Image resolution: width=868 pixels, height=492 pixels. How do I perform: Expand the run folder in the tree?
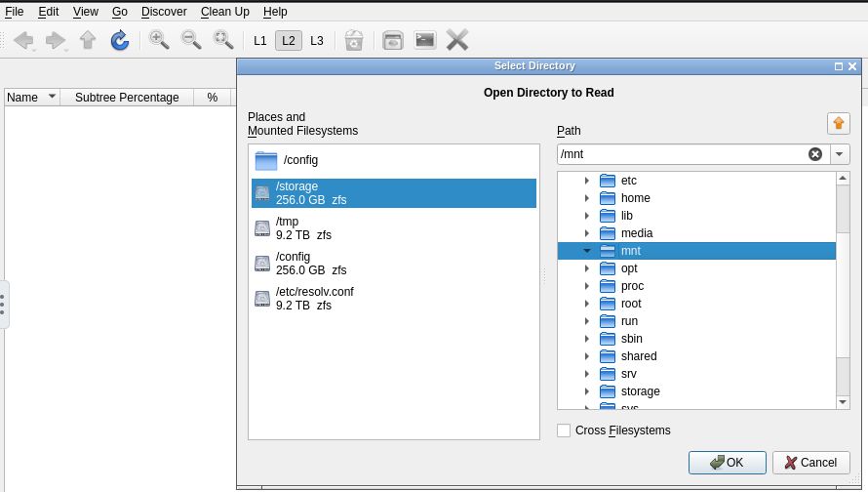pos(587,321)
